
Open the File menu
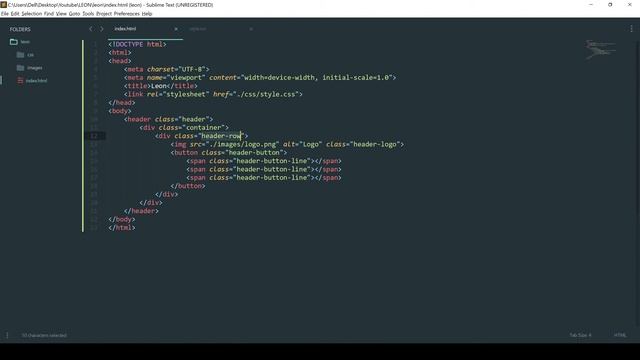coord(5,13)
